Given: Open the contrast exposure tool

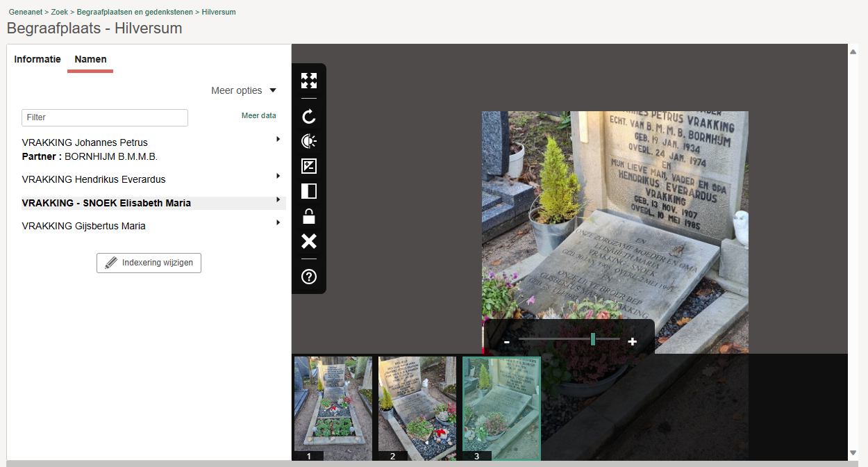Looking at the screenshot, I should coord(309,166).
